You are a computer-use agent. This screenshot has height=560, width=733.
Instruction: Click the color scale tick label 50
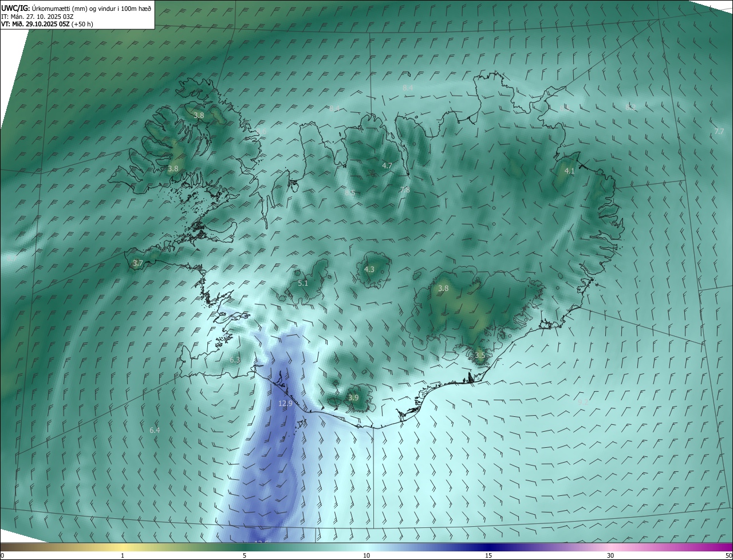point(728,555)
